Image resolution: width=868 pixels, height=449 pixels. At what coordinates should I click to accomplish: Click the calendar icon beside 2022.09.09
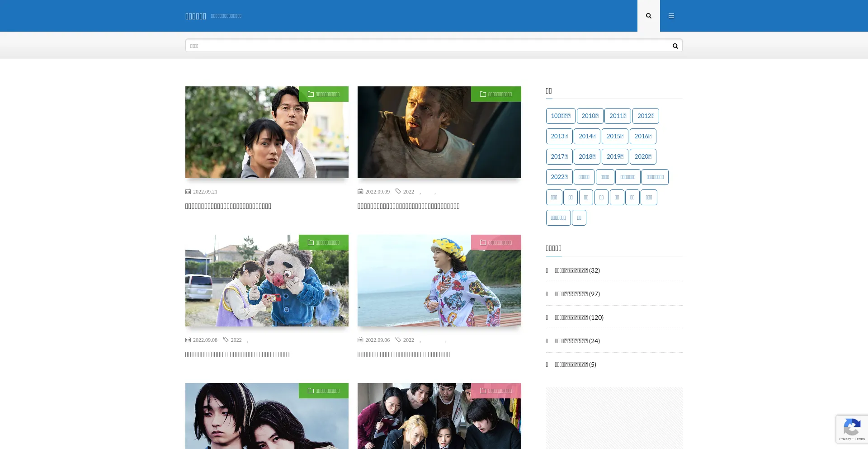coord(360,192)
